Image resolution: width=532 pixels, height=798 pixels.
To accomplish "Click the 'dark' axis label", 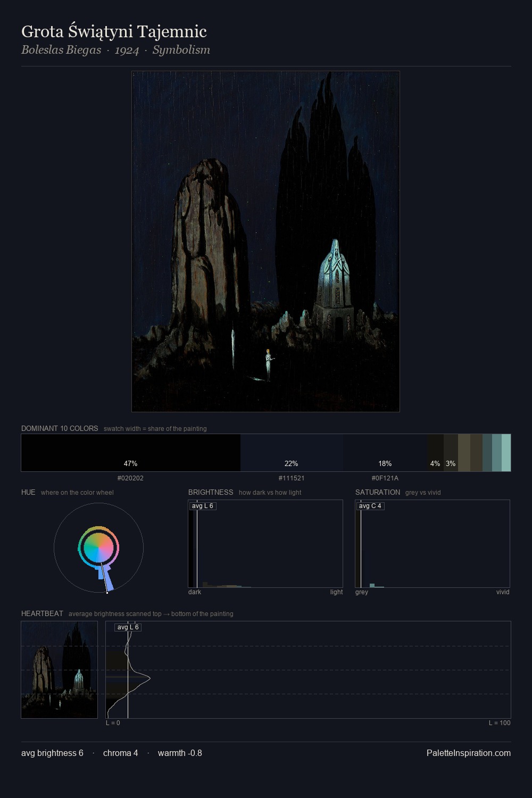I will point(195,592).
